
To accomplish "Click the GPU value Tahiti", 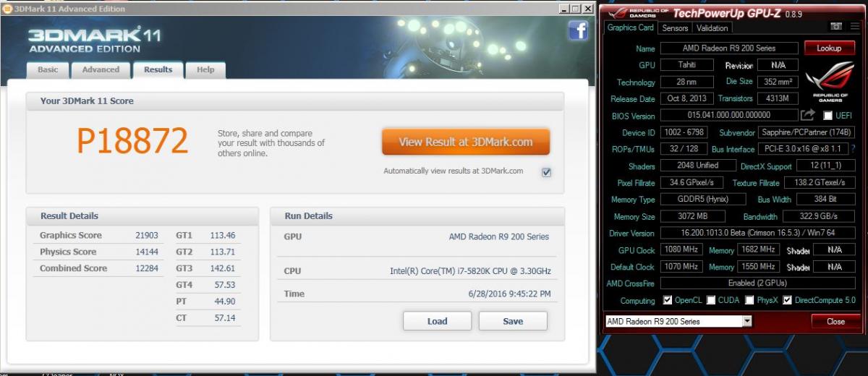I will pyautogui.click(x=686, y=65).
